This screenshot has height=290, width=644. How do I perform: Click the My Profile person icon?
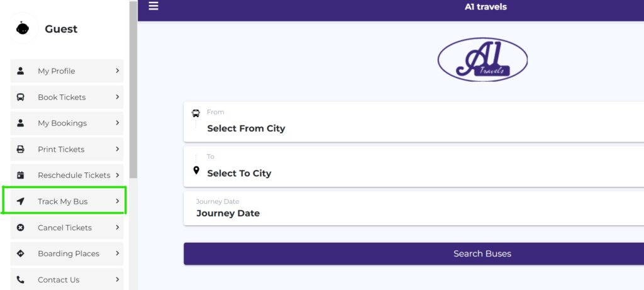pyautogui.click(x=21, y=71)
